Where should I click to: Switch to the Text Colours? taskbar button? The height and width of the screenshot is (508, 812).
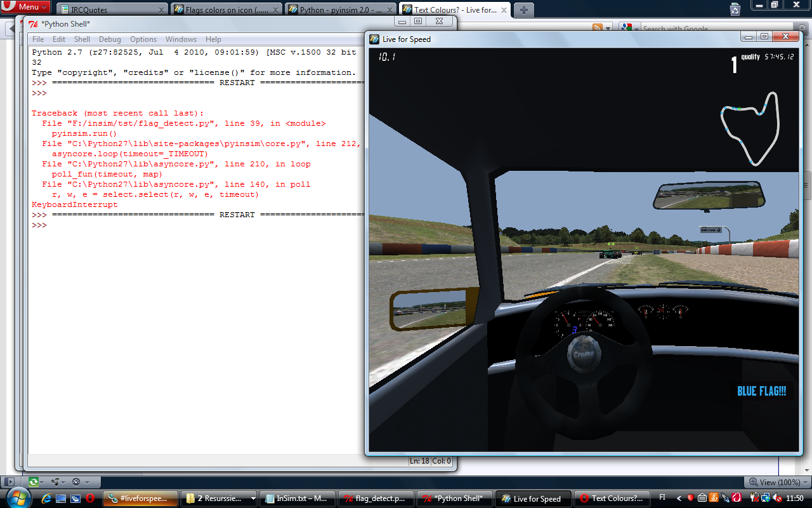click(x=612, y=498)
